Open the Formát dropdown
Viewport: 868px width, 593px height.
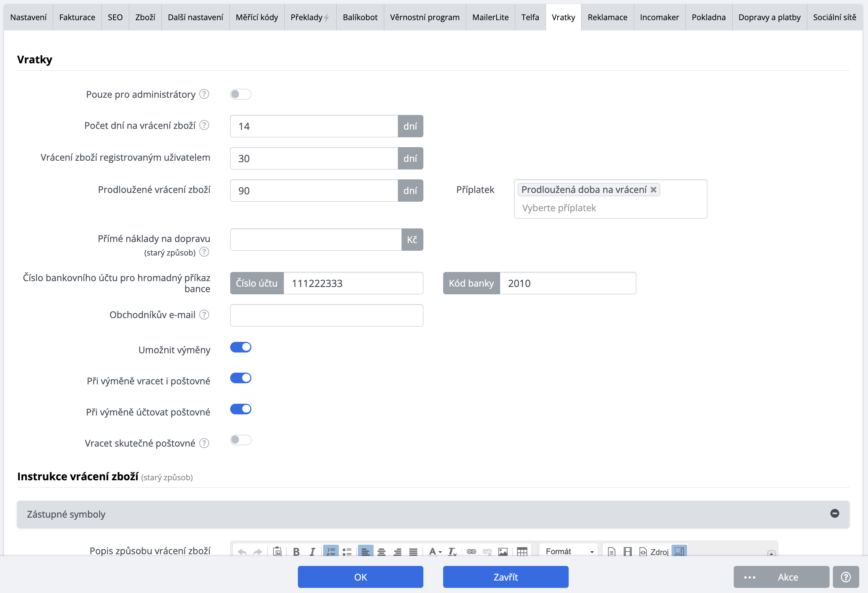click(x=569, y=552)
